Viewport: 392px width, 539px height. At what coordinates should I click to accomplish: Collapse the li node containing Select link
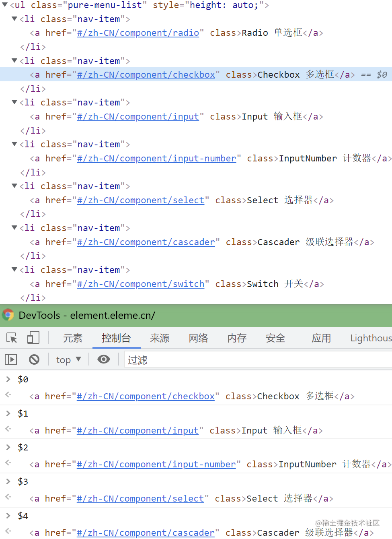point(14,186)
